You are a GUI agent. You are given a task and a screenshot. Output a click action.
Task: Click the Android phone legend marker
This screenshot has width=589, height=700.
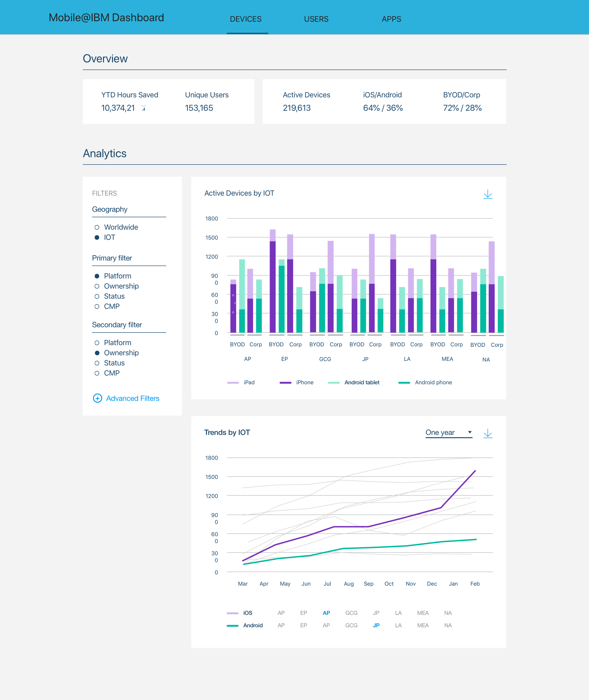coord(404,383)
